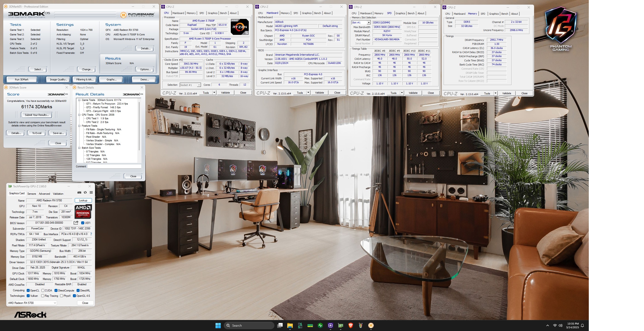Open the green RAM stick taskbar icon

[310, 325]
